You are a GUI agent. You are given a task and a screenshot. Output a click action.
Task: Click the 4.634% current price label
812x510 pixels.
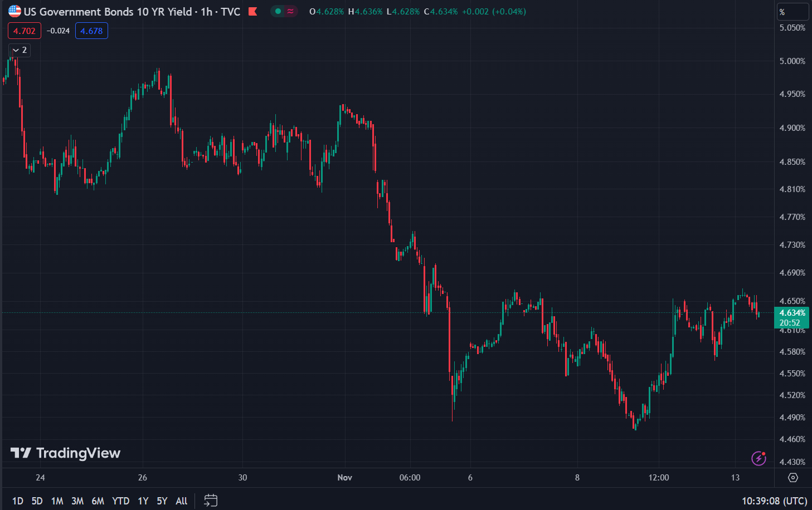point(792,313)
